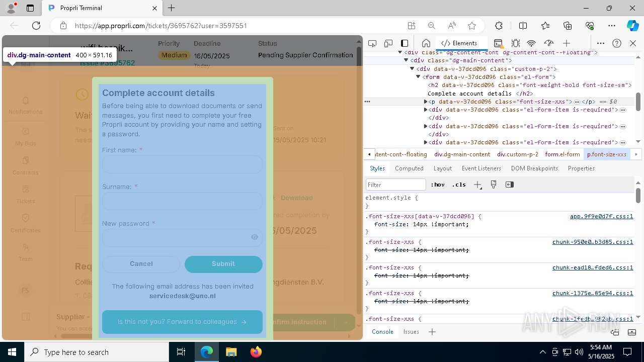This screenshot has height=362, width=644.
Task: Open chunk-950e0…b3d85.css:1 source link
Action: click(x=593, y=242)
